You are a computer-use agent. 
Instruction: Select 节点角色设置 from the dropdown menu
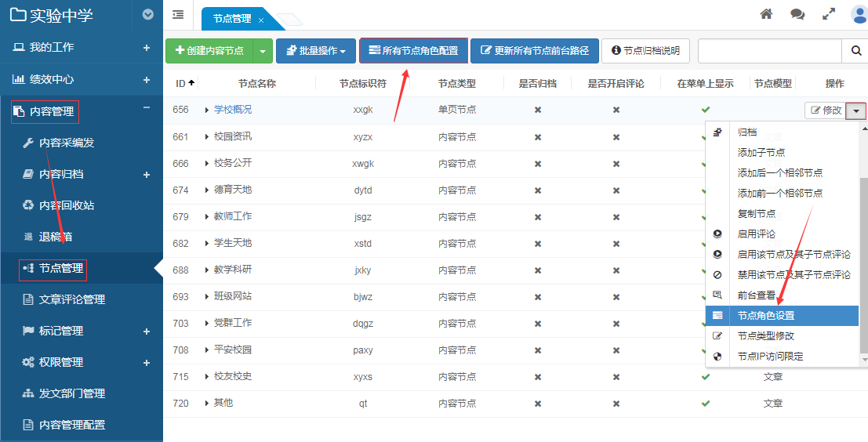[x=766, y=315]
